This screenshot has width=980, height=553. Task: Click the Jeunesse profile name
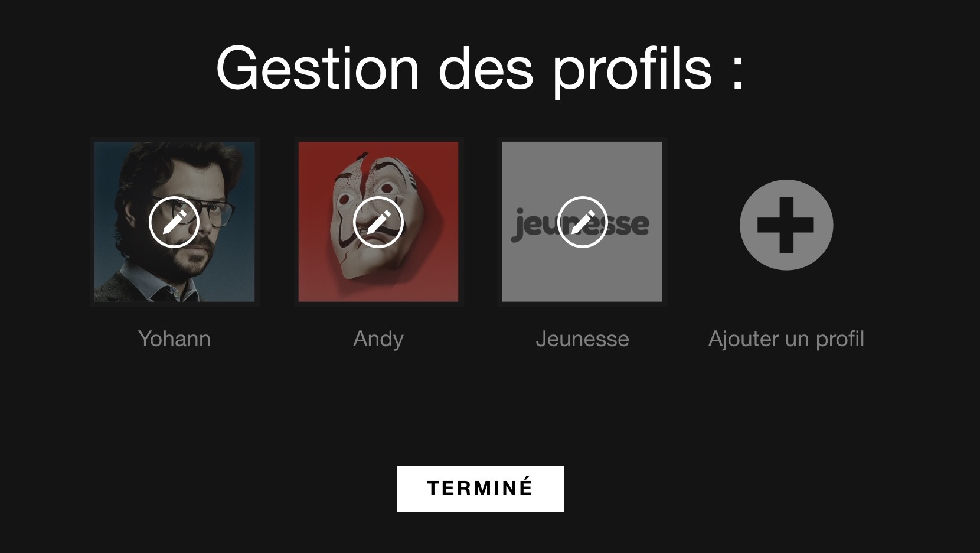pos(582,339)
